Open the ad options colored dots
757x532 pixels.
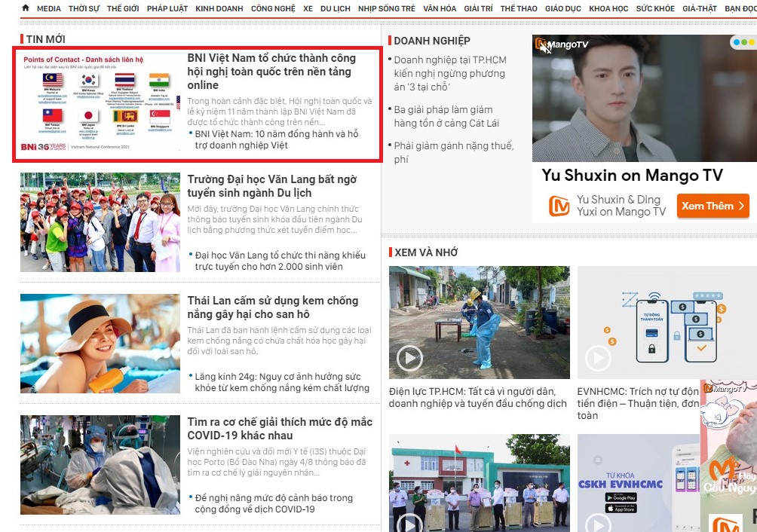tap(744, 42)
